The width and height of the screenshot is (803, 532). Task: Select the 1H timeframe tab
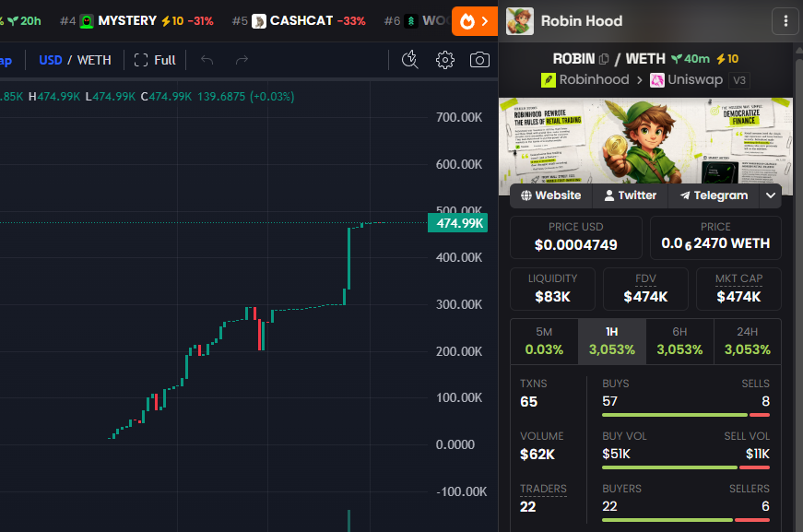[x=612, y=341]
